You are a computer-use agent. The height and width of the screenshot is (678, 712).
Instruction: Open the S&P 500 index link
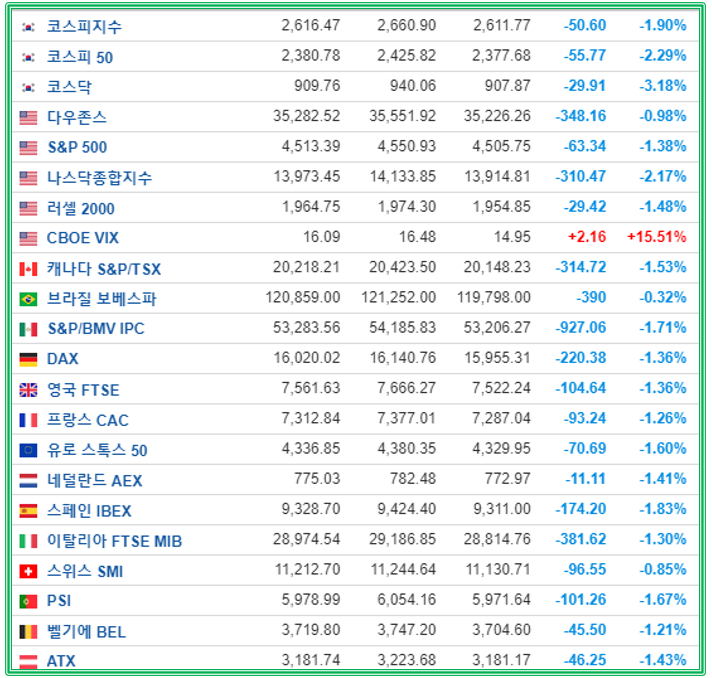(77, 147)
